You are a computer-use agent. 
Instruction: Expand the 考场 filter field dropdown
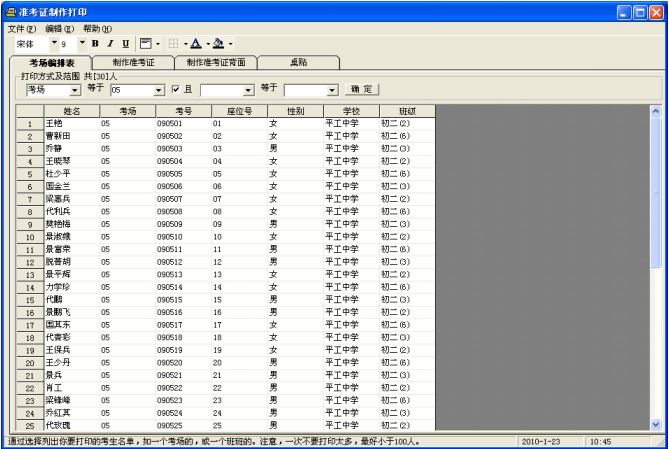tap(76, 90)
